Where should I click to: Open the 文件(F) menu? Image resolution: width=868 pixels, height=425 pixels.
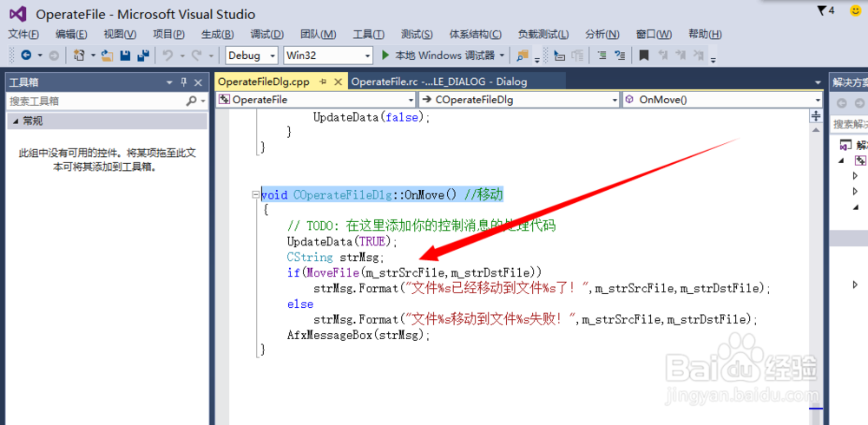tap(23, 35)
